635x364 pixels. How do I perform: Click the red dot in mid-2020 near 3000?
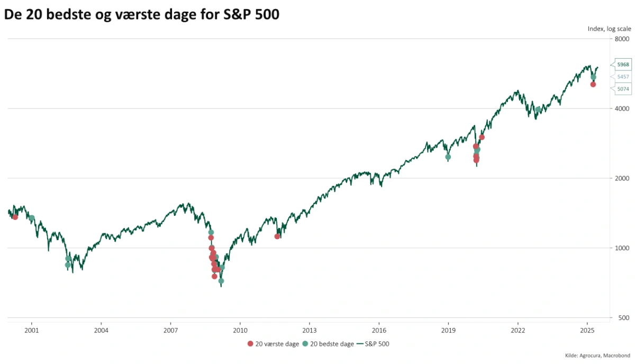click(482, 137)
